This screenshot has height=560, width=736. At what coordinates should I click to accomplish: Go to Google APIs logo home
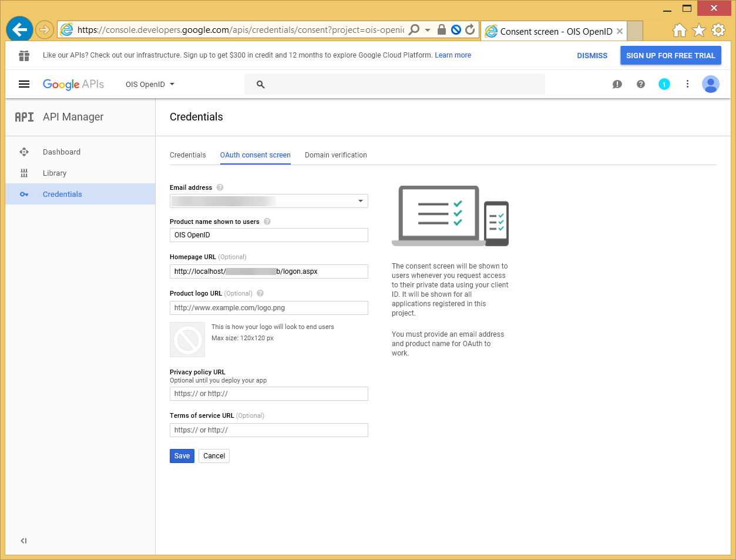pyautogui.click(x=73, y=84)
